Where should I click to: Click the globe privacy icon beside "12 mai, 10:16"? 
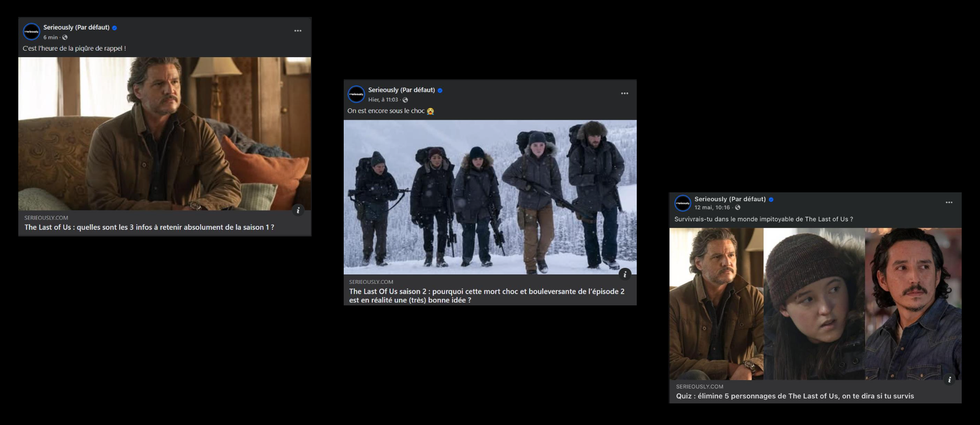tap(738, 208)
